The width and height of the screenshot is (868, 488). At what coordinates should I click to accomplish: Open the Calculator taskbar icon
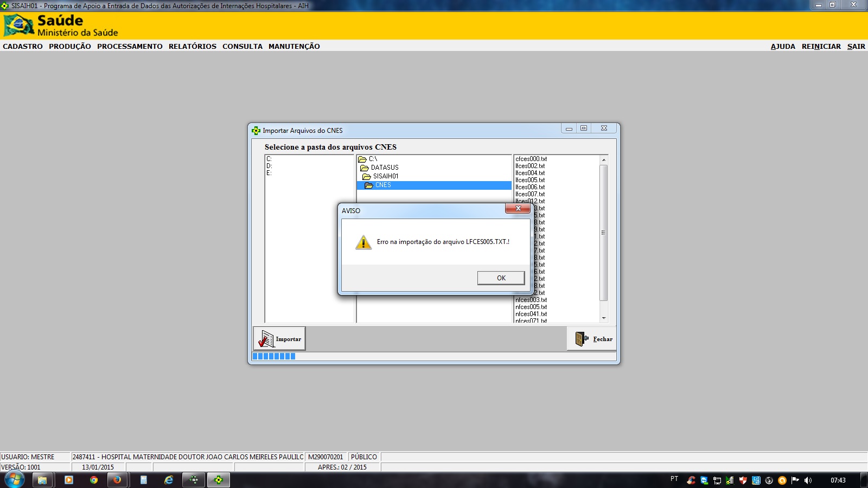tap(143, 480)
